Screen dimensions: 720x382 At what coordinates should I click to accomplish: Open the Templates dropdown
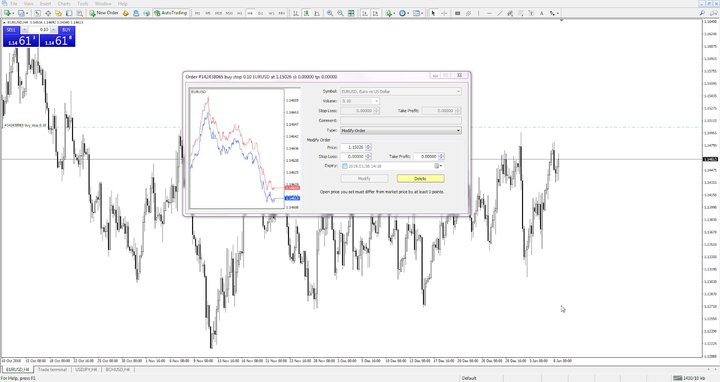tap(417, 13)
